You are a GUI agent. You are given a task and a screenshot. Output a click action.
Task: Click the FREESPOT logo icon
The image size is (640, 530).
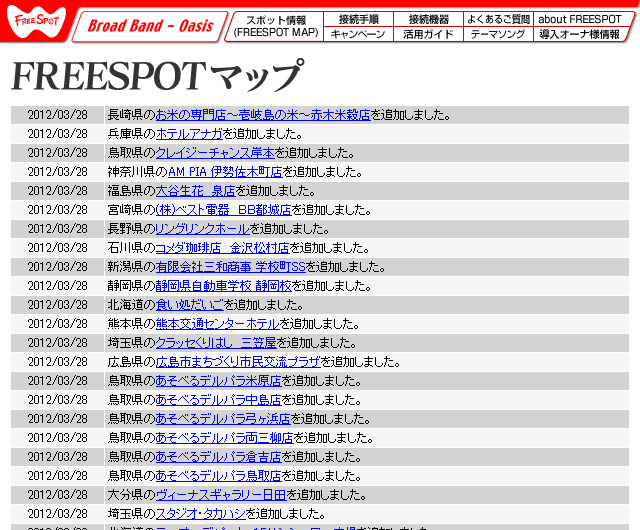pos(33,20)
